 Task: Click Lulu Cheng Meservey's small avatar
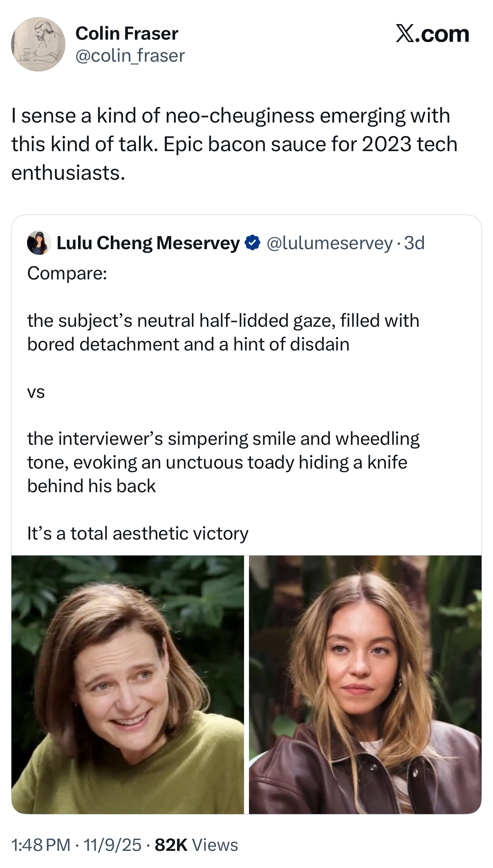pyautogui.click(x=39, y=243)
